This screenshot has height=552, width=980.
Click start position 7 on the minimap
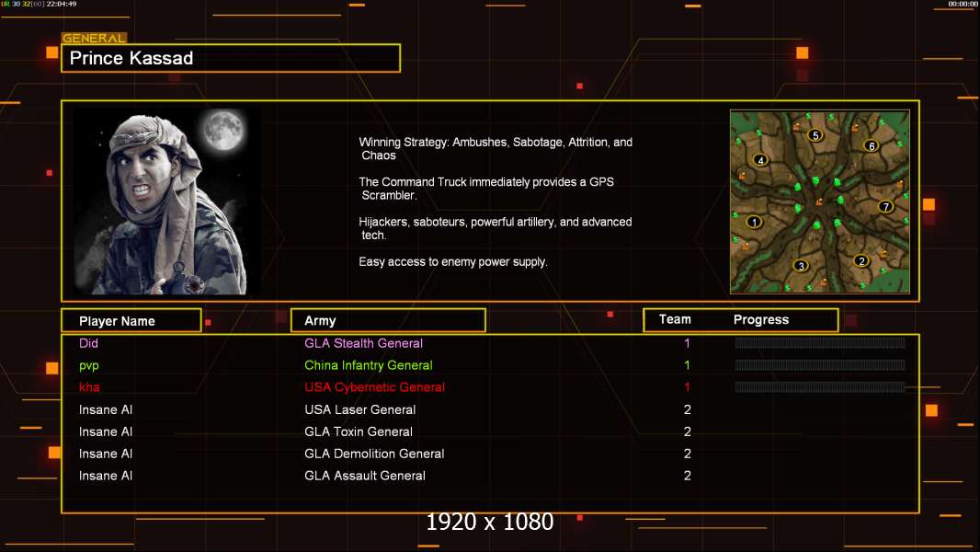[x=885, y=206]
